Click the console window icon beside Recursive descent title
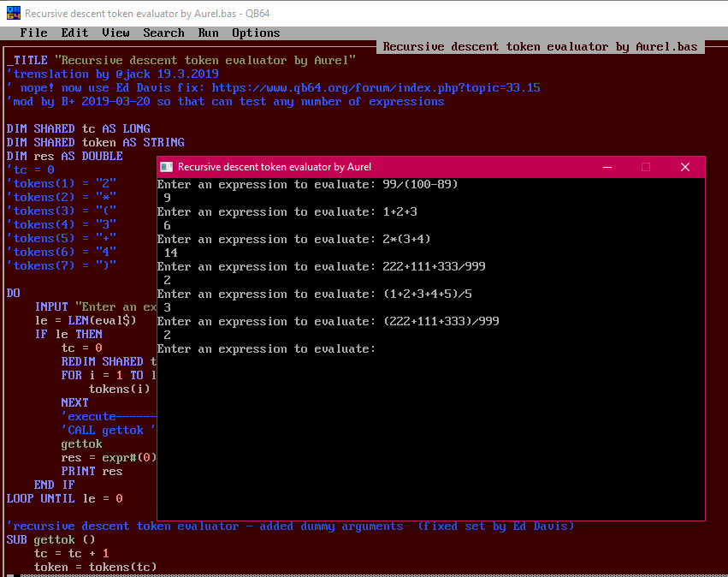Viewport: 728px width, 577px height. 166,167
